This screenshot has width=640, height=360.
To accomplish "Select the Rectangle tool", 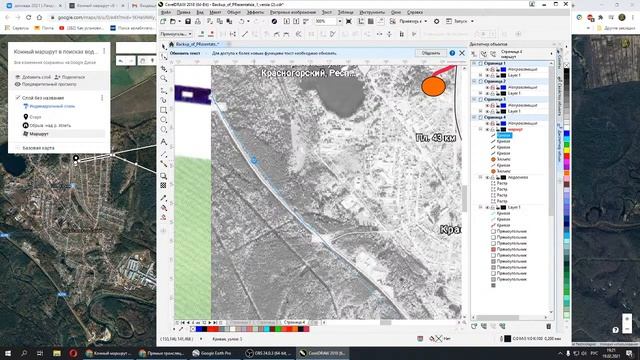I will click(x=164, y=110).
